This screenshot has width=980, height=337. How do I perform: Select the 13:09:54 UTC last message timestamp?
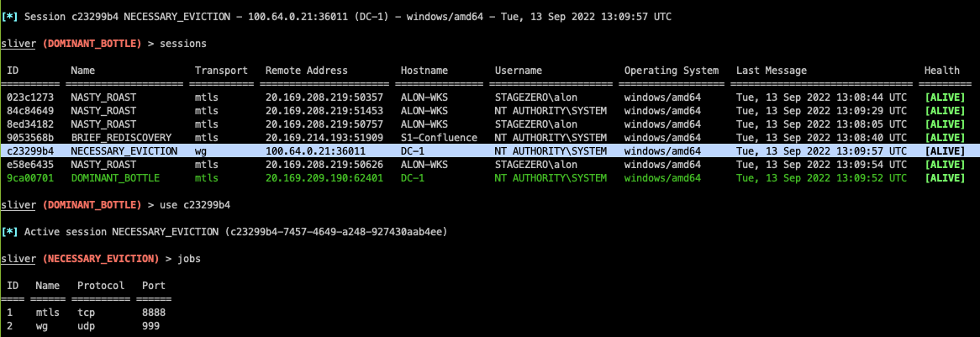[821, 165]
